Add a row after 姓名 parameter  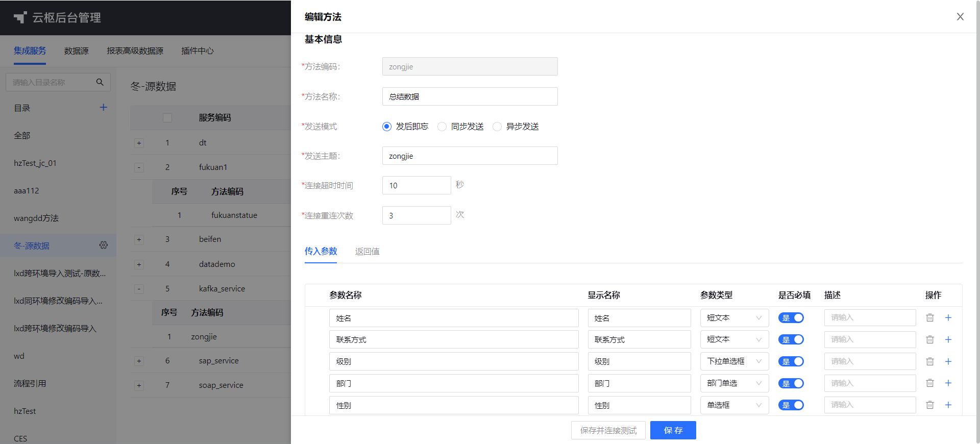point(948,318)
